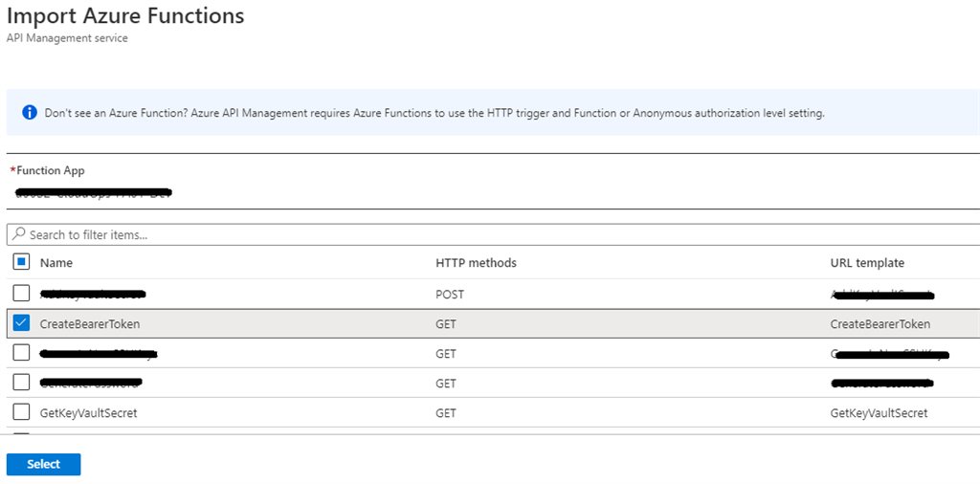Click the CreateBearerToken URL template cell
980x484 pixels.
tap(880, 324)
